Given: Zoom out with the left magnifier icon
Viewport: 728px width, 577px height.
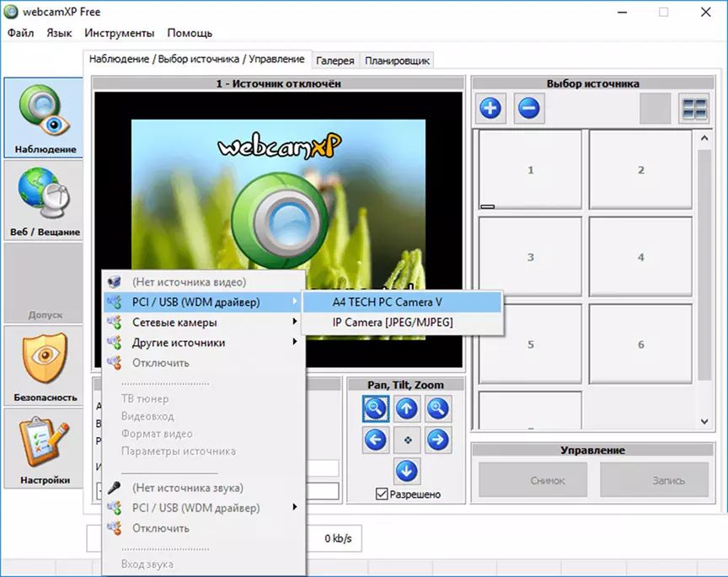Looking at the screenshot, I should pos(376,409).
